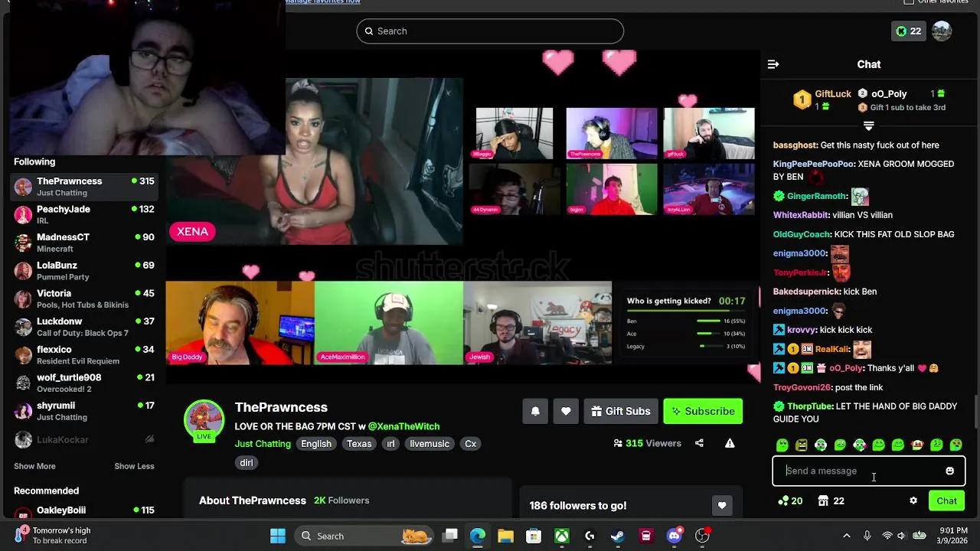Viewport: 980px width, 551px height.
Task: Show hidden system tray icons
Action: (x=846, y=536)
